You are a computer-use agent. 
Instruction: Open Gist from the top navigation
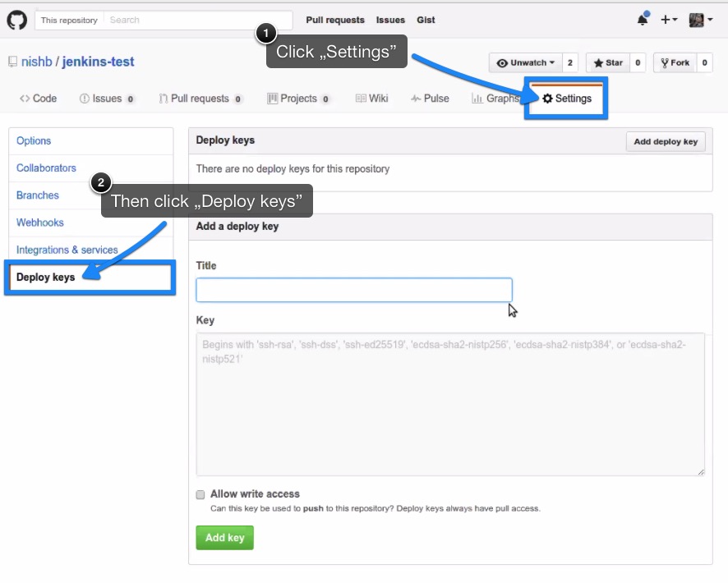[x=426, y=20]
